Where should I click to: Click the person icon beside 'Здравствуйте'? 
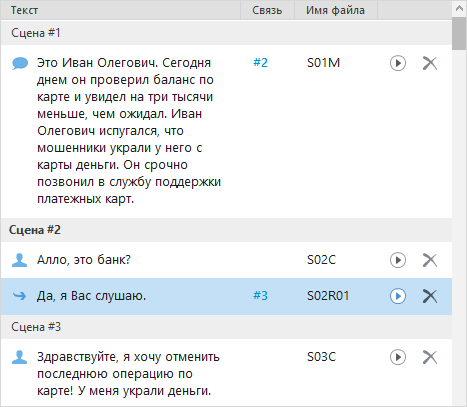point(19,357)
